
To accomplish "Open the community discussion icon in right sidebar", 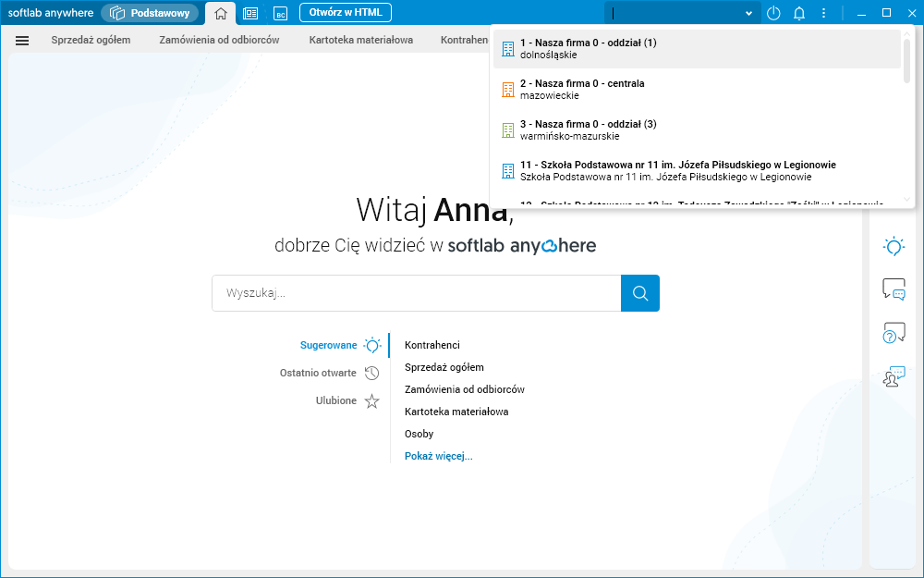I will [893, 376].
